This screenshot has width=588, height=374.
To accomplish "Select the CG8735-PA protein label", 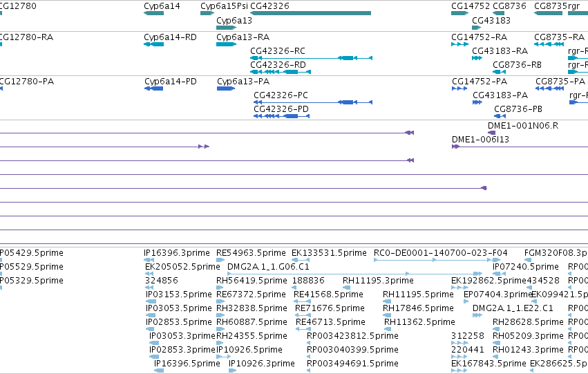I will [560, 82].
